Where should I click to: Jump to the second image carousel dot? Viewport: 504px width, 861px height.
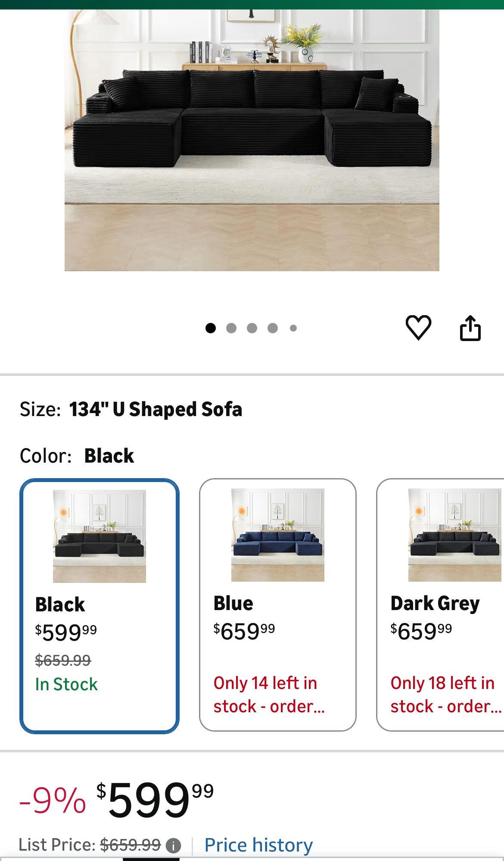click(231, 328)
